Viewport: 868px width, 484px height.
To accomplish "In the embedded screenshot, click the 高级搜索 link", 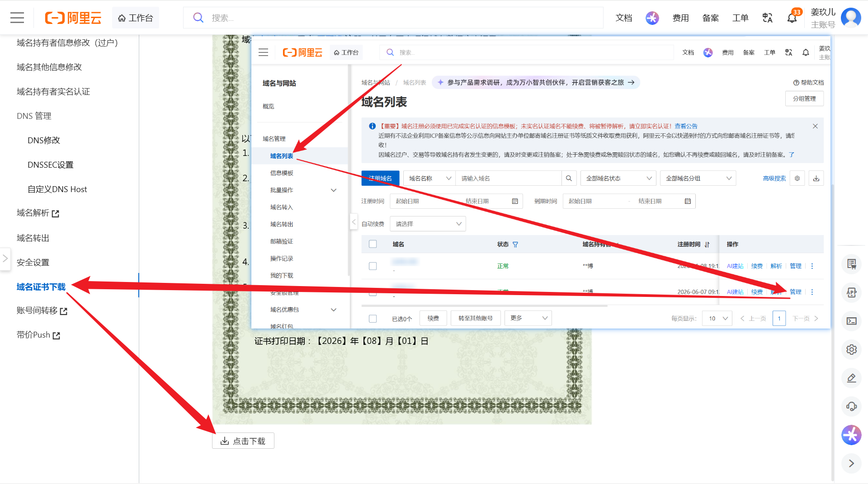I will click(774, 179).
